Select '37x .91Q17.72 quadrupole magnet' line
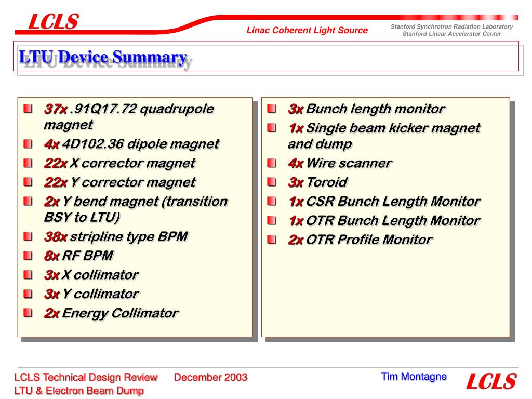532x399 pixels. pos(129,117)
